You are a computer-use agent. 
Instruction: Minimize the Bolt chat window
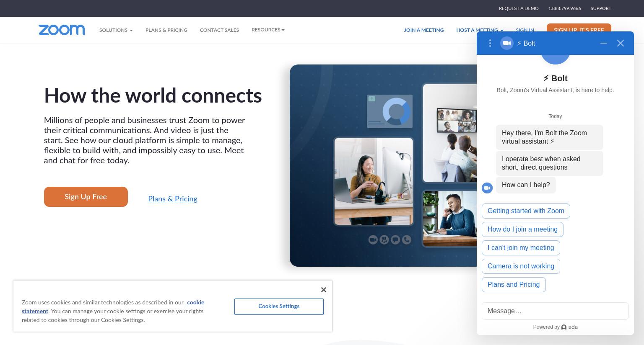[x=604, y=43]
